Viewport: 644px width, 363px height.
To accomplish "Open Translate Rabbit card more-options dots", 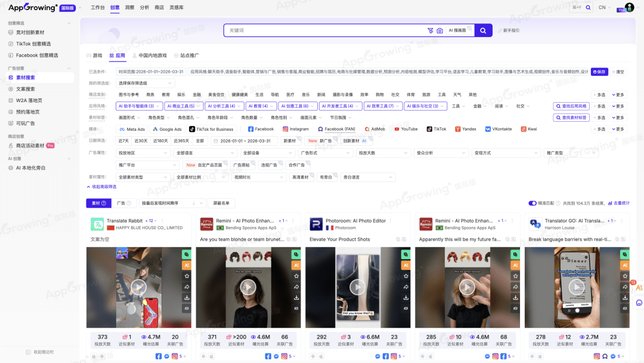I will [x=162, y=221].
